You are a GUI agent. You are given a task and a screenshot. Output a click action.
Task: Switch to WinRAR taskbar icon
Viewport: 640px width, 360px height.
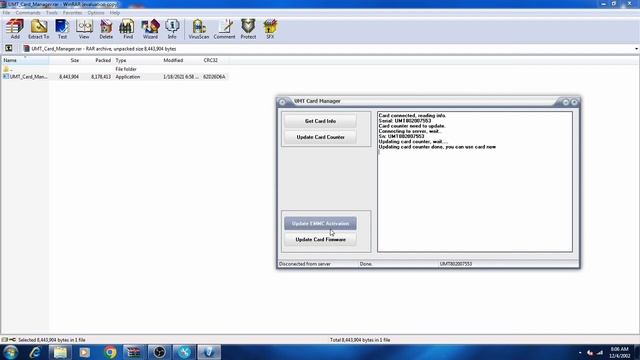pyautogui.click(x=134, y=352)
